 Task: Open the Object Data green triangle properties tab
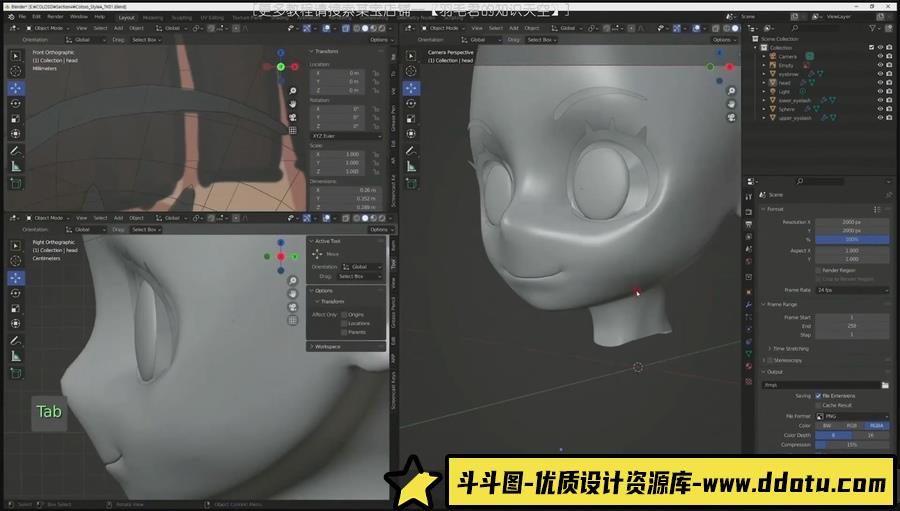coord(748,354)
